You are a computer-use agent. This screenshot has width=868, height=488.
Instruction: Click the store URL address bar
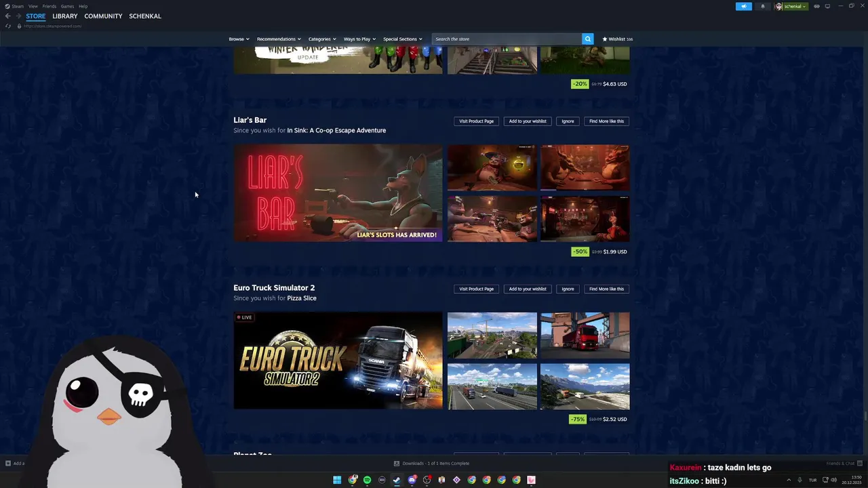(x=54, y=26)
